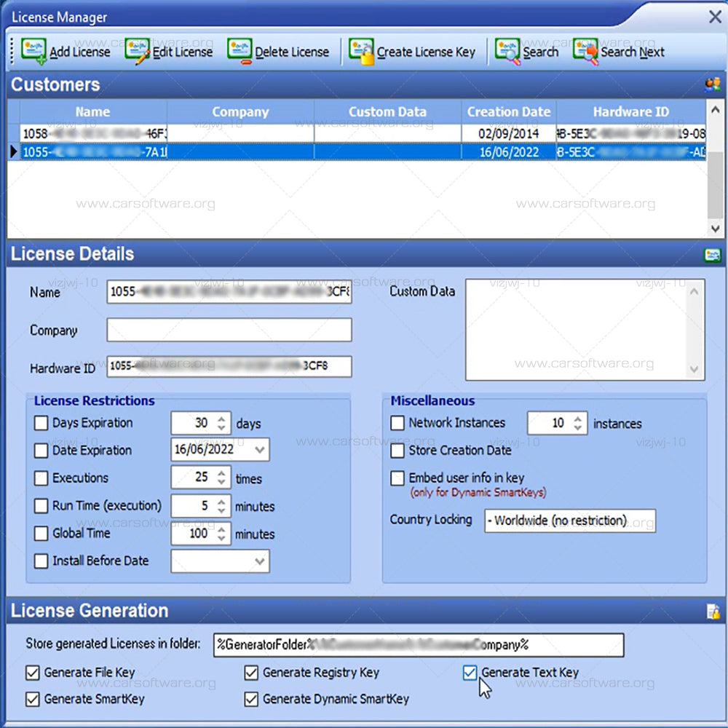The height and width of the screenshot is (728, 728).
Task: Open the Country Locking dropdown
Action: [x=570, y=521]
